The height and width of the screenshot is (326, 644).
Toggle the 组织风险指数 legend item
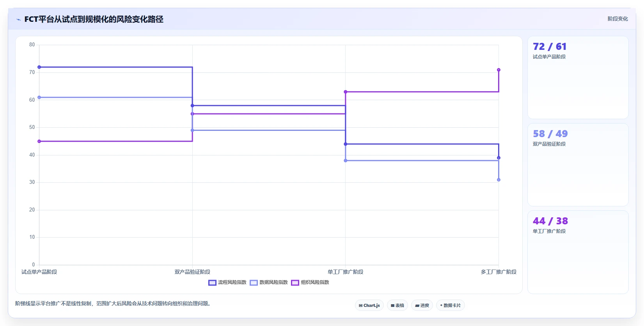coord(310,282)
